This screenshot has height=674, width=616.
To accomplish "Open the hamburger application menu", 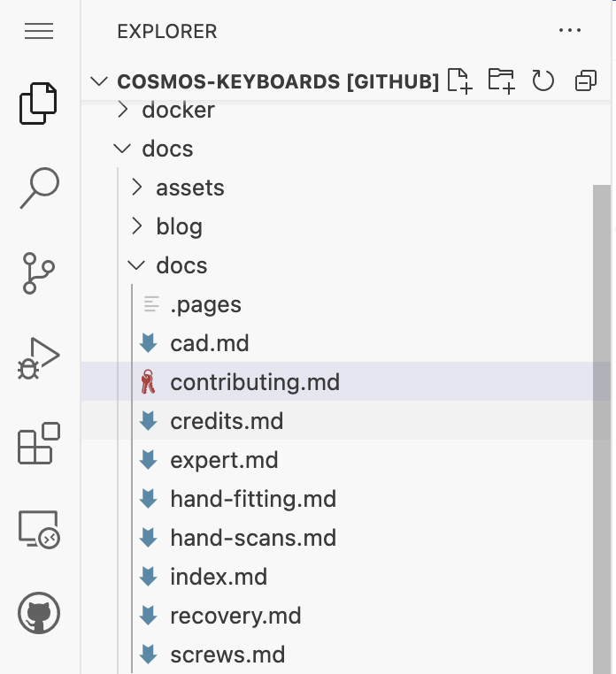I will pyautogui.click(x=39, y=31).
